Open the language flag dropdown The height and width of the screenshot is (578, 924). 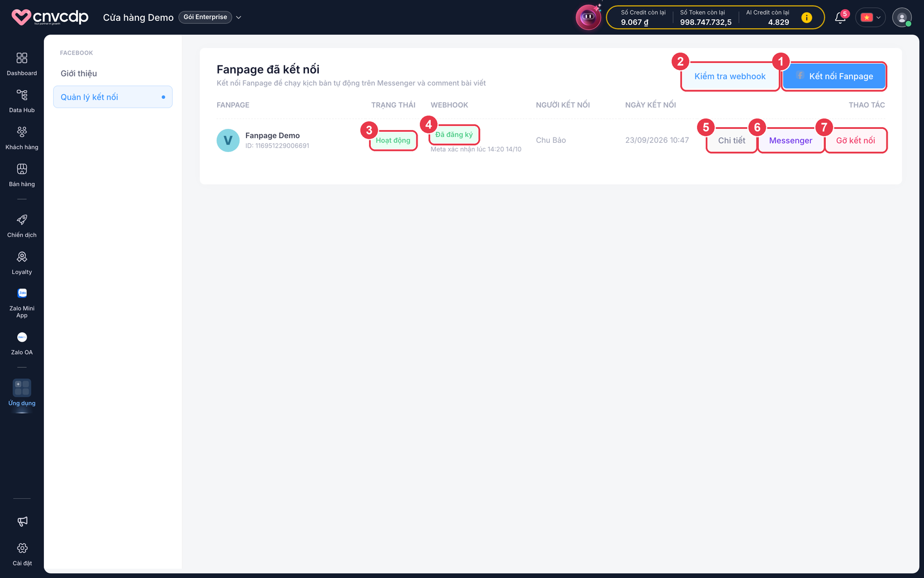click(871, 17)
